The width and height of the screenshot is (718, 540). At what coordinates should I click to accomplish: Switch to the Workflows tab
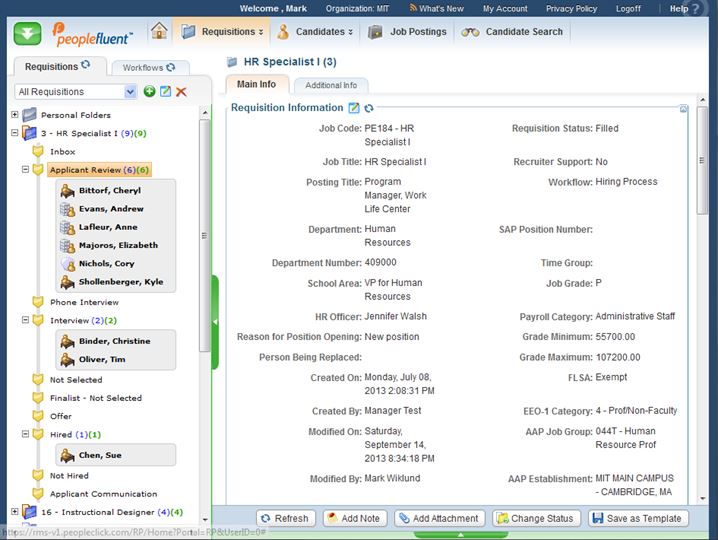[x=149, y=68]
